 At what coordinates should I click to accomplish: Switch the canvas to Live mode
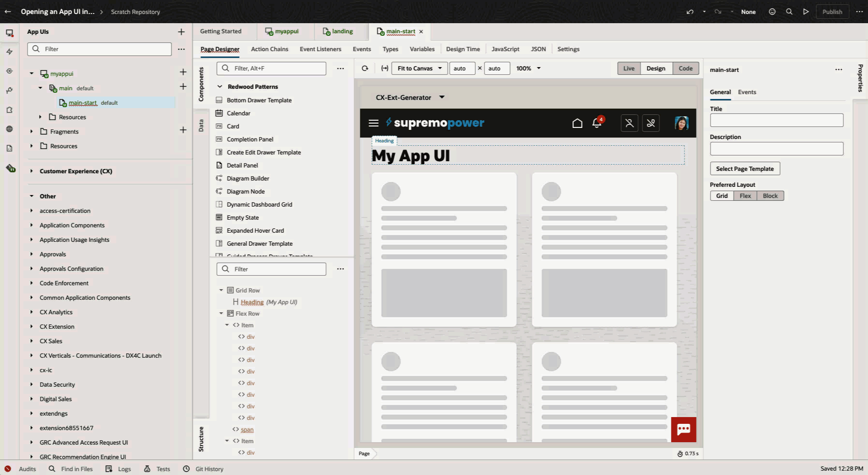coord(628,68)
